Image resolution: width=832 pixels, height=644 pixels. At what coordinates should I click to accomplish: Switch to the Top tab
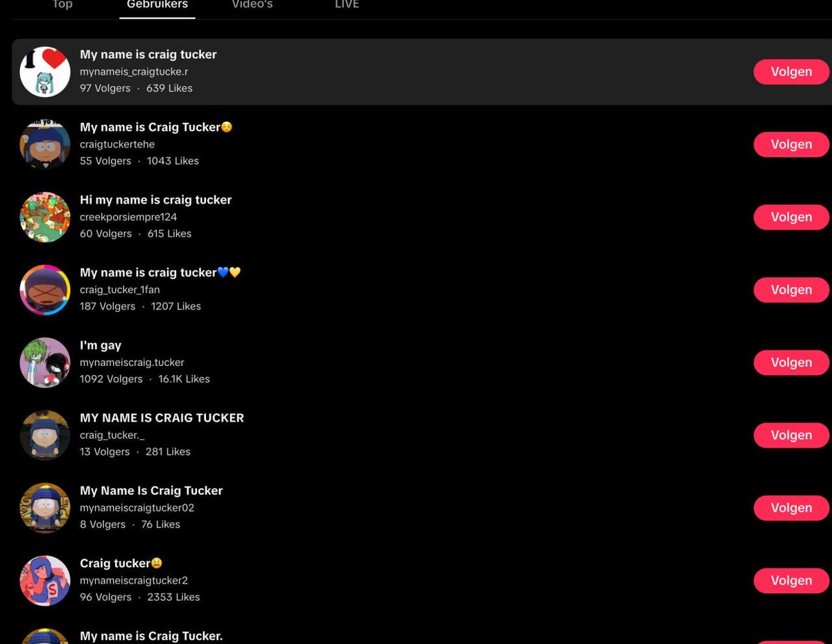pyautogui.click(x=62, y=5)
